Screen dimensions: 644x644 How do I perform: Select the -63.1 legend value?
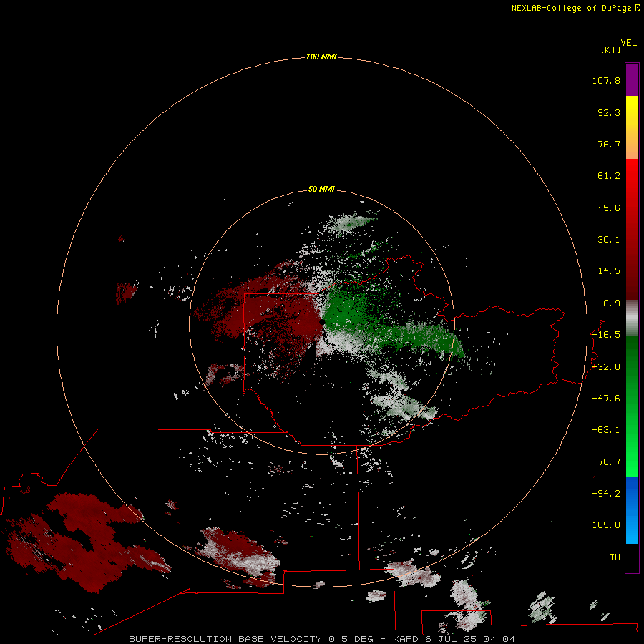click(x=606, y=430)
